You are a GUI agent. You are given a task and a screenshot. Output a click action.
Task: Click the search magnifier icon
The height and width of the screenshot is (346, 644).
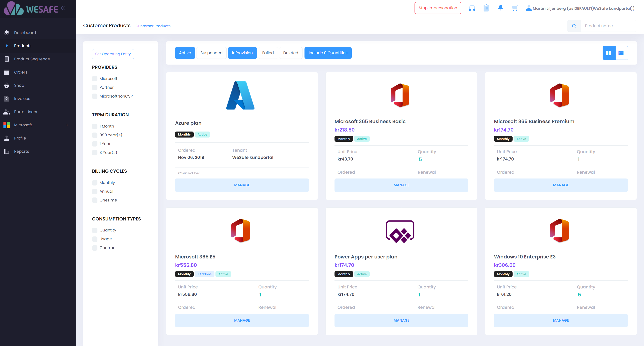point(574,26)
